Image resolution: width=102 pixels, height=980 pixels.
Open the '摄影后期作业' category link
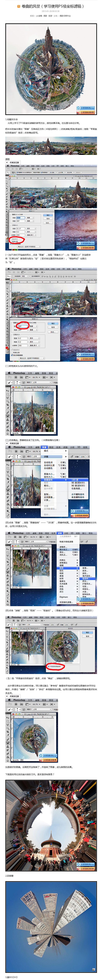[x=65, y=16]
